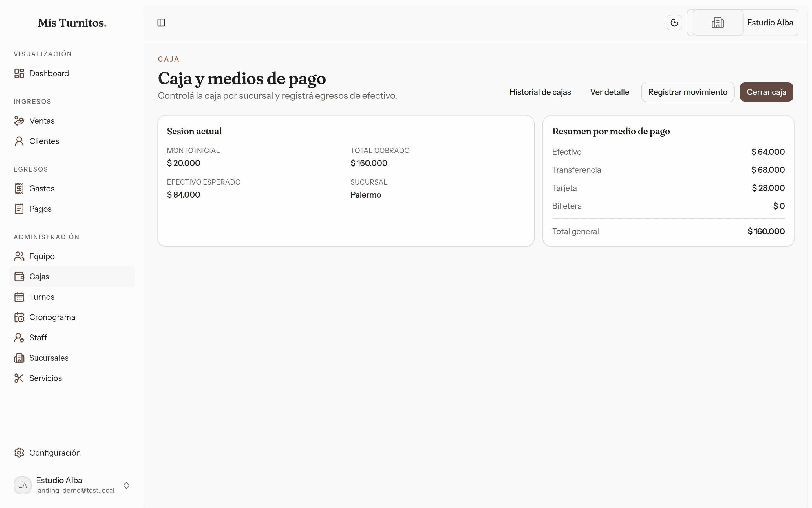
Task: Click Ver detalle
Action: click(609, 92)
